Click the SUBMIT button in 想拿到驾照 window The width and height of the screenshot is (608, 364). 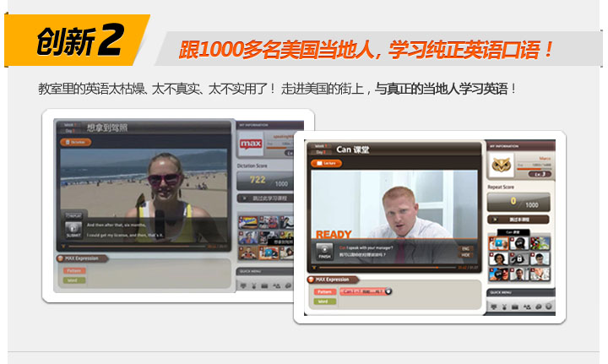[x=73, y=230]
